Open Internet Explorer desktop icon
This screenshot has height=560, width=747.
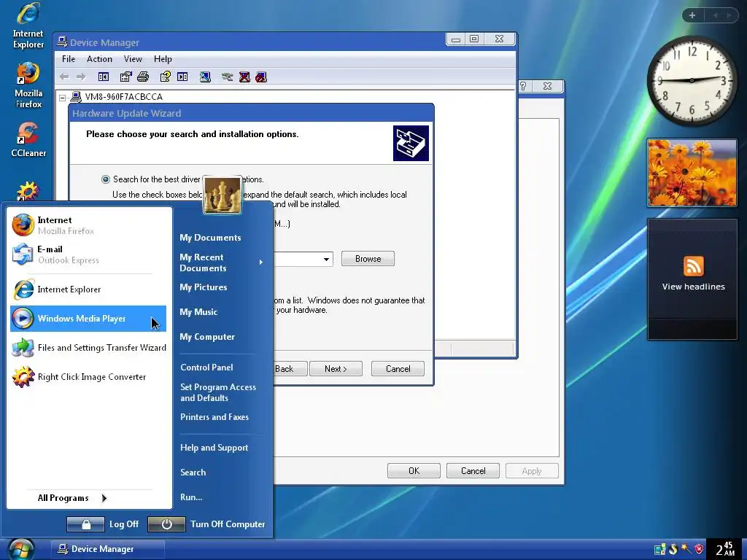pyautogui.click(x=28, y=26)
